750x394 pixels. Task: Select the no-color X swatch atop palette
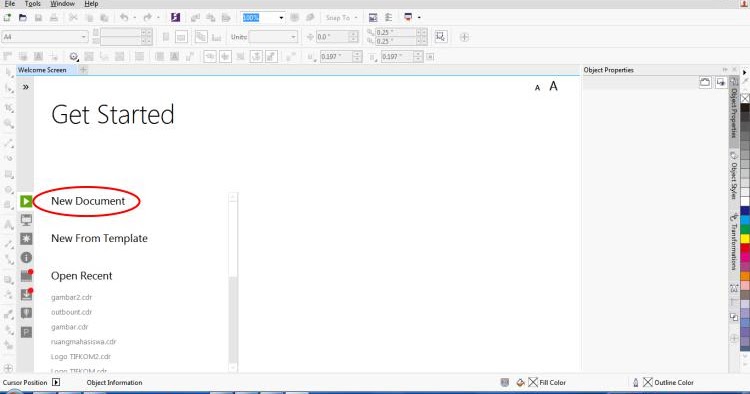pyautogui.click(x=745, y=98)
